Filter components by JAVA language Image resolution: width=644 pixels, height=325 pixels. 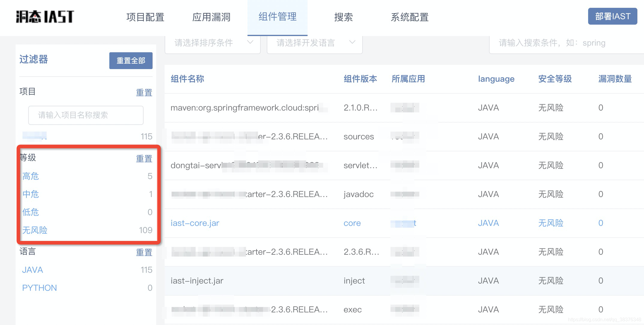point(32,270)
